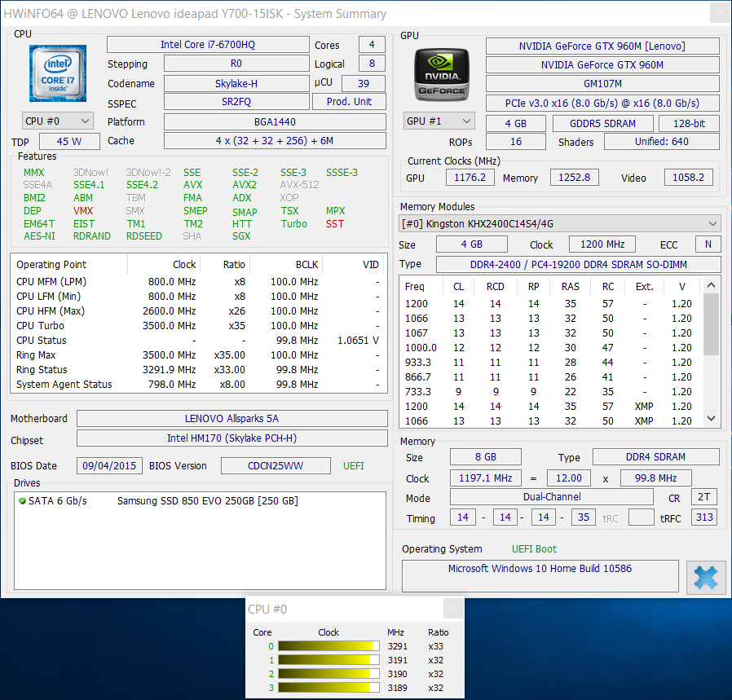732x700 pixels.
Task: Click the GM107M GPU codename field
Action: point(602,84)
